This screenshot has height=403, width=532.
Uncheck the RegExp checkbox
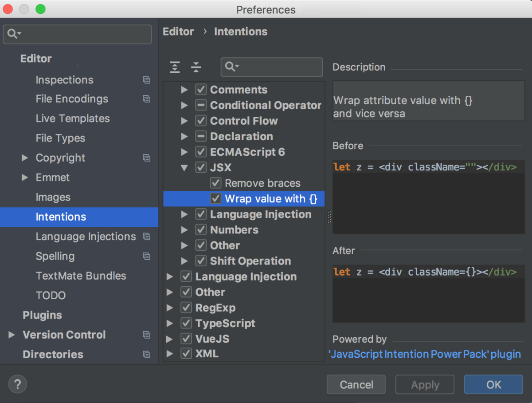(186, 308)
